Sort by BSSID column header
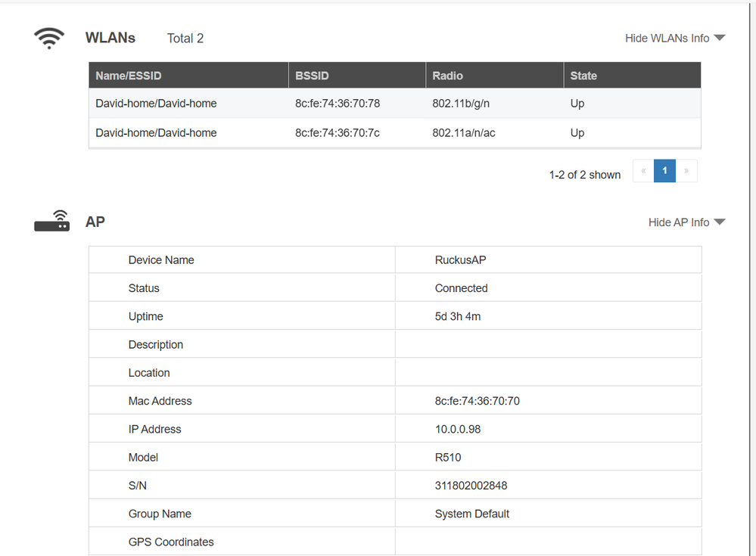Image resolution: width=756 pixels, height=556 pixels. pos(312,76)
